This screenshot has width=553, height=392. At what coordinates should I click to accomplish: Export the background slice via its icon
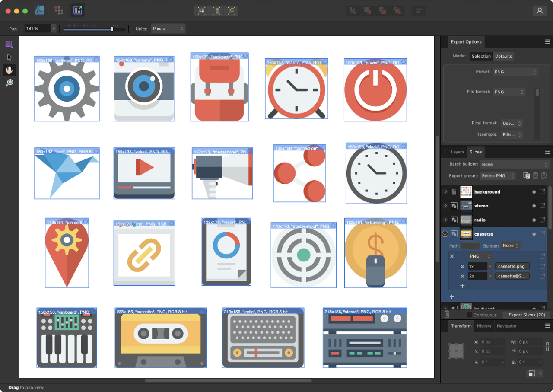[542, 192]
